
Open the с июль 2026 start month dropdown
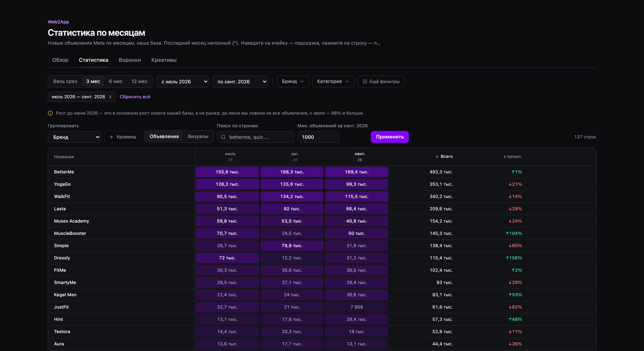click(183, 82)
